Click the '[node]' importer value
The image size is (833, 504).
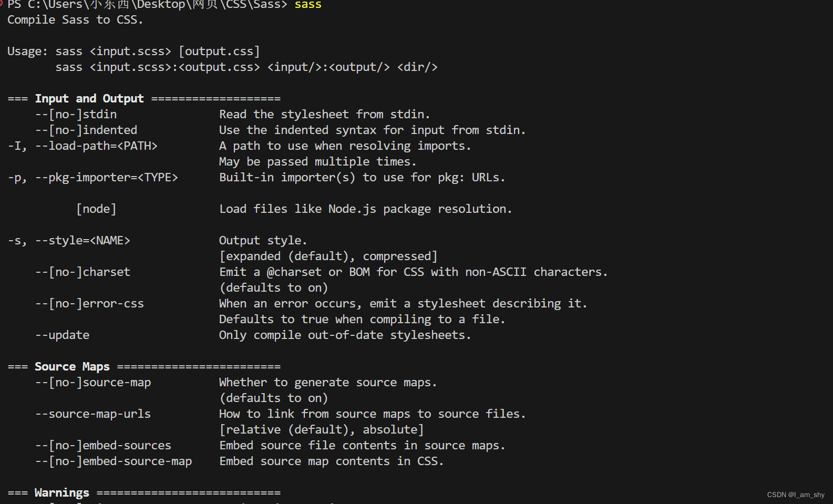pos(96,209)
